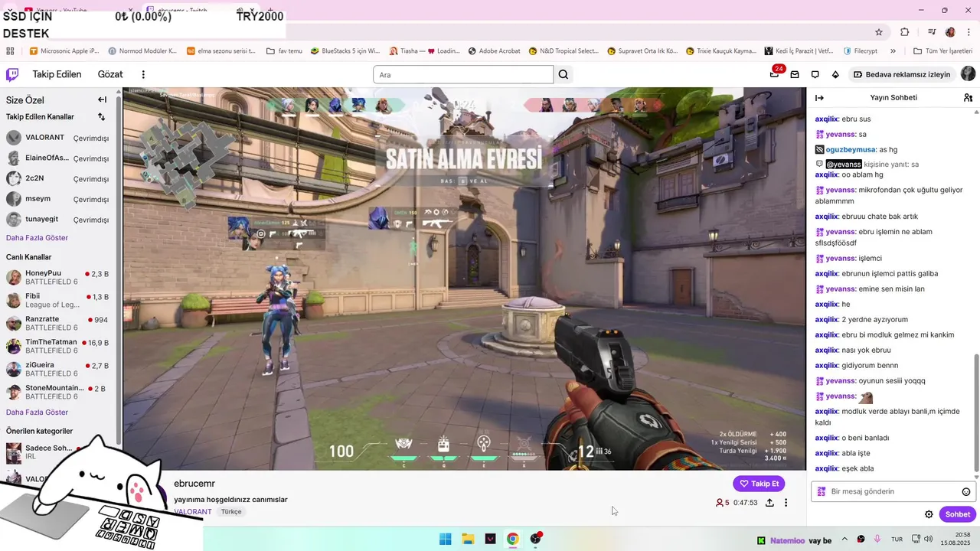Open StoneMountain... live channel
Image resolution: width=980 pixels, height=551 pixels.
click(x=58, y=392)
